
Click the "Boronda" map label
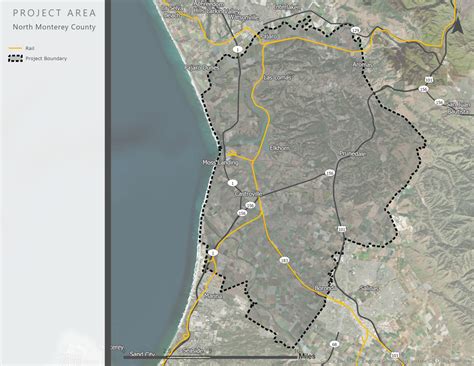pyautogui.click(x=325, y=288)
